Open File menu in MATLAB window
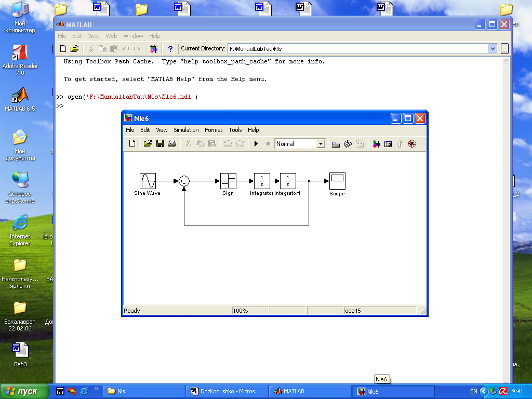The height and width of the screenshot is (399, 532). pyautogui.click(x=62, y=36)
